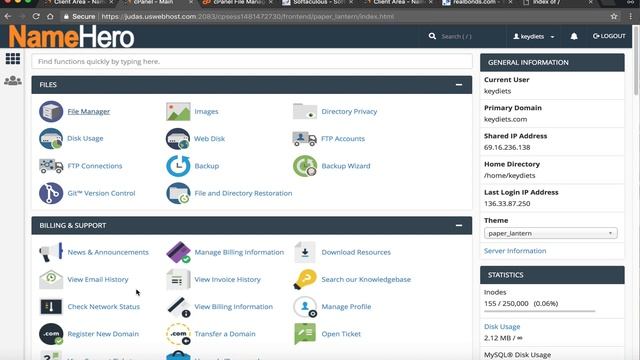Open the Disk Usage statistics link

point(502,327)
